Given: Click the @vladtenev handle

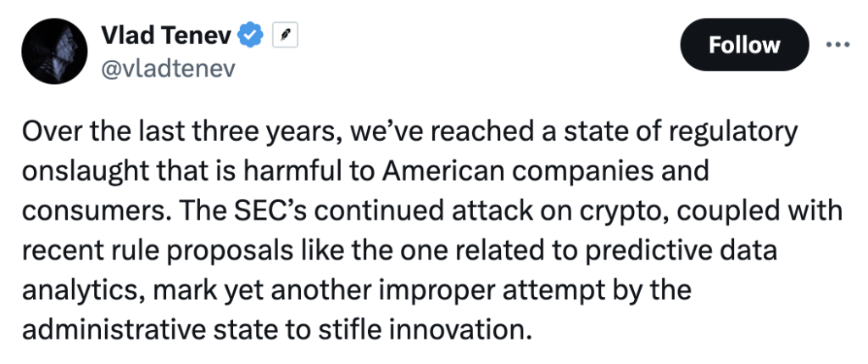Looking at the screenshot, I should 167,68.
